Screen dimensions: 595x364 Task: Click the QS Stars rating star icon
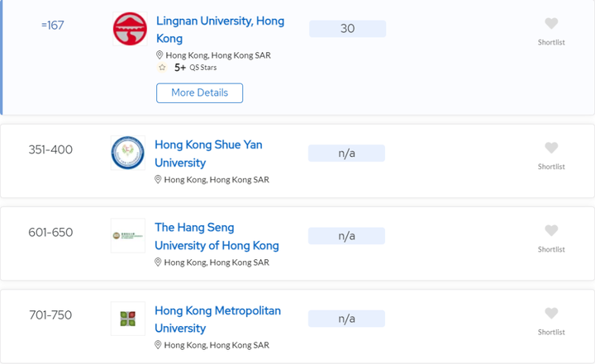tap(162, 68)
